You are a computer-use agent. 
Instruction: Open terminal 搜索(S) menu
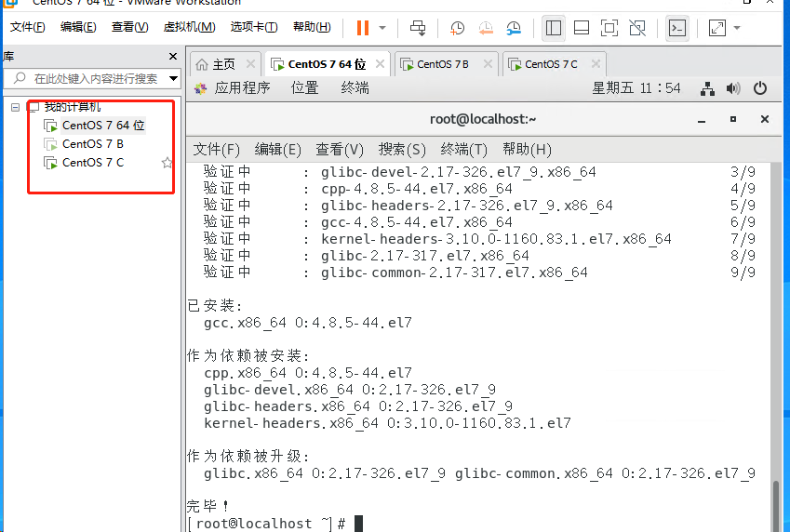pos(402,150)
